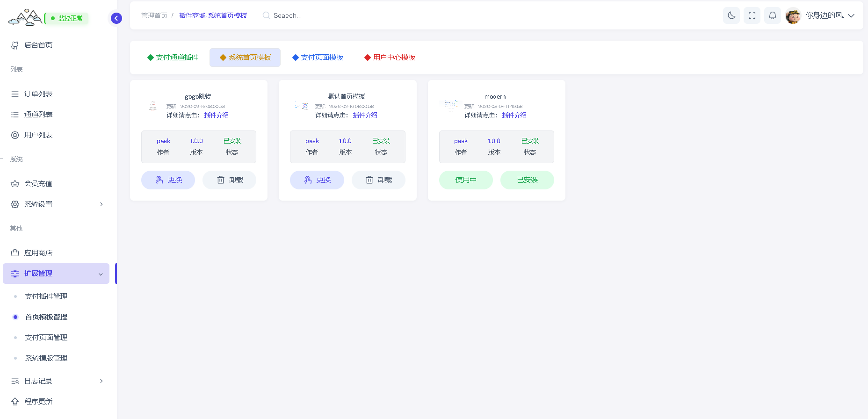The height and width of the screenshot is (419, 868).
Task: Expand the 系统设置 submenu
Action: point(56,204)
